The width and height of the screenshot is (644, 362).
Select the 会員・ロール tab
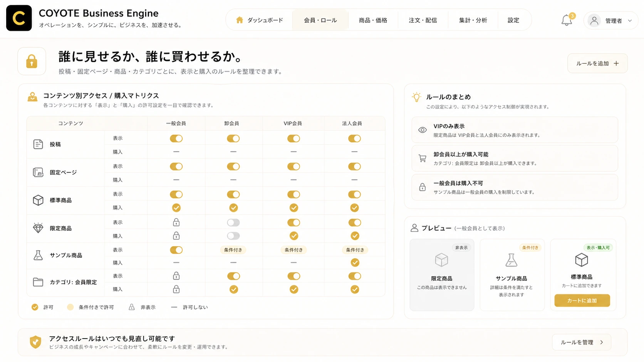(320, 20)
